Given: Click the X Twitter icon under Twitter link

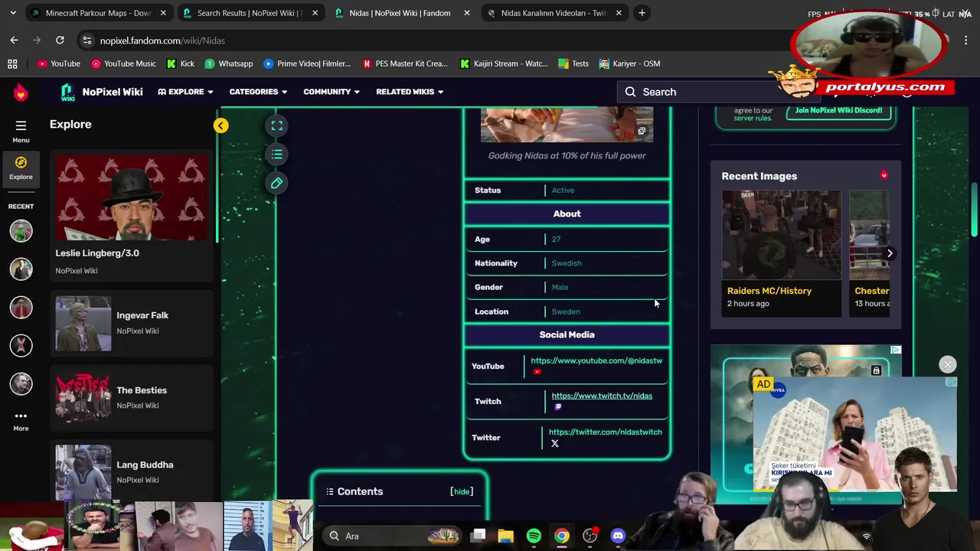Looking at the screenshot, I should tap(555, 443).
